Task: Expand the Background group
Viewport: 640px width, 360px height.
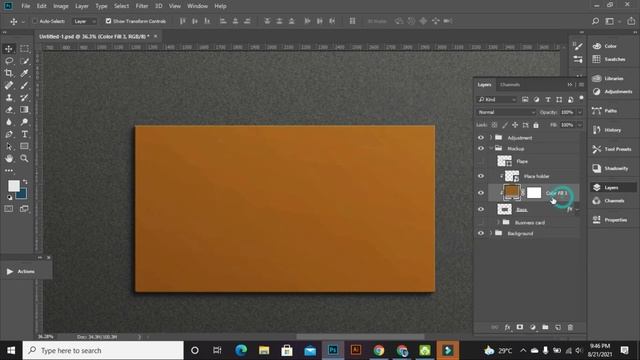Action: tap(491, 233)
